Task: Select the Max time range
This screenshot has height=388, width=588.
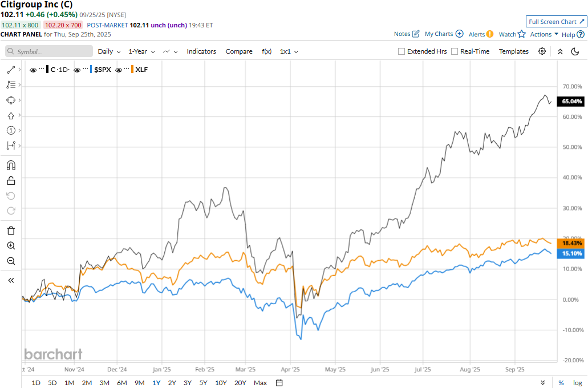Action: point(260,383)
